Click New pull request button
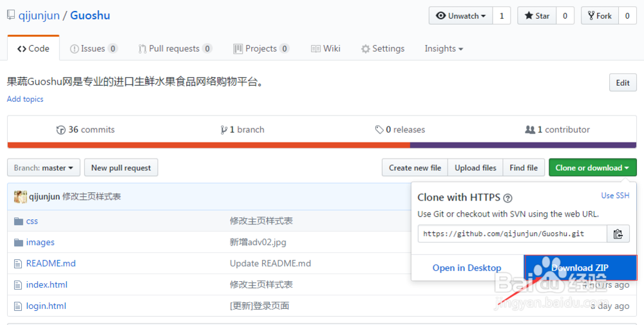 tap(121, 168)
